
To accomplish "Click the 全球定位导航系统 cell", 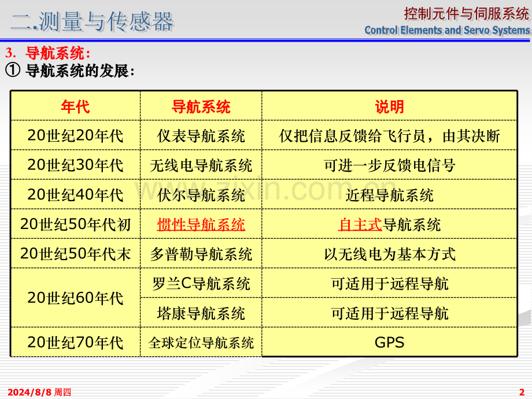I will coord(201,342).
